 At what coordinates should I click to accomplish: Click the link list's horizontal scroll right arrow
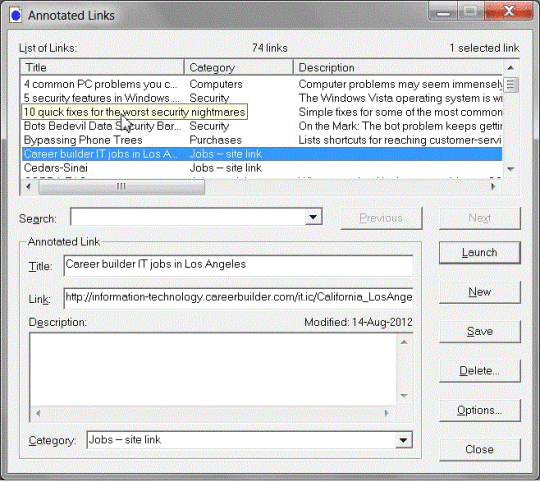[x=493, y=187]
